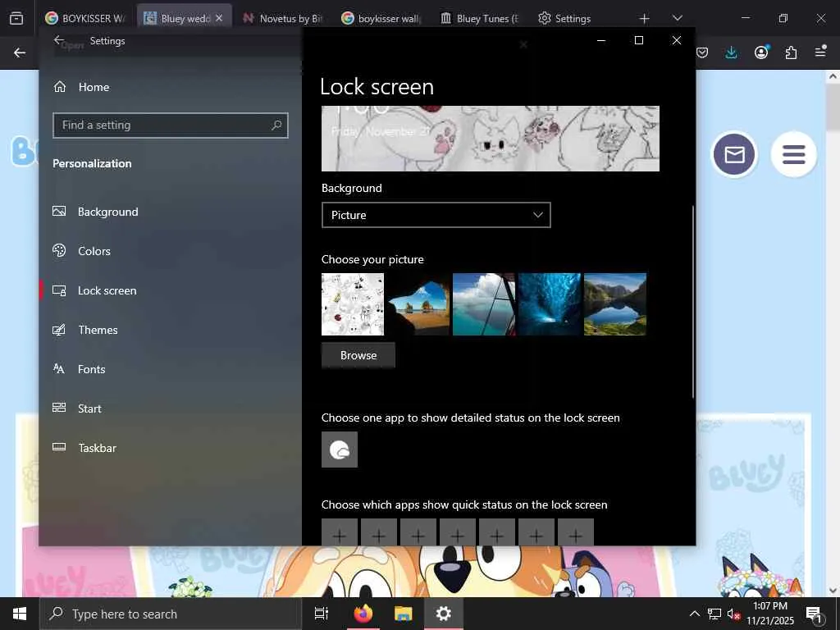This screenshot has height=630, width=840.
Task: Click the Settings window vertical scrollbar
Action: (692, 302)
